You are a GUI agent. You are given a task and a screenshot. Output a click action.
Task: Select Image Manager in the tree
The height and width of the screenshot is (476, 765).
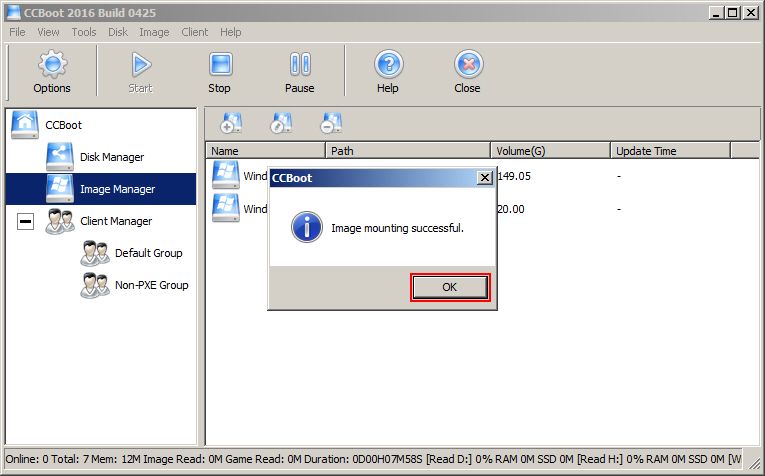101,189
